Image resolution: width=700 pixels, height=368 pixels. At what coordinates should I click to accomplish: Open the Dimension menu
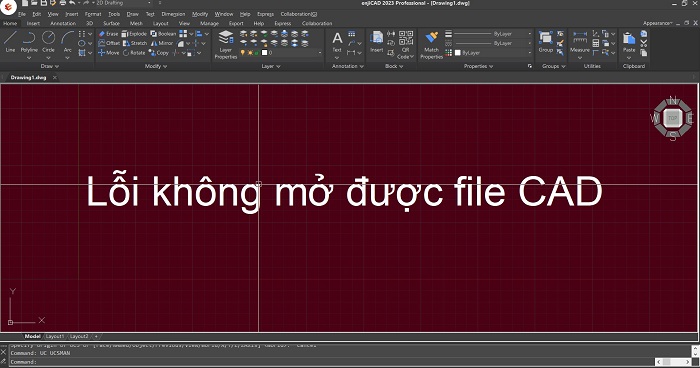click(173, 14)
